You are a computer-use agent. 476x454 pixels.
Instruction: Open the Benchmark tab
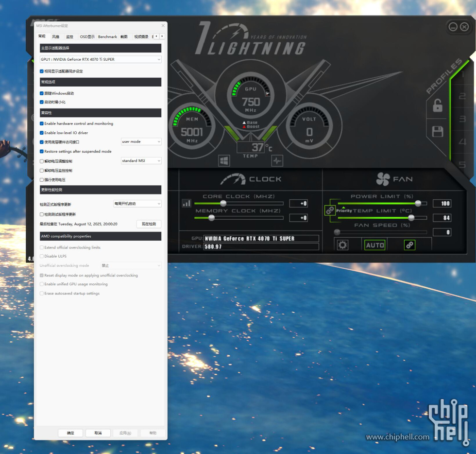tap(107, 37)
